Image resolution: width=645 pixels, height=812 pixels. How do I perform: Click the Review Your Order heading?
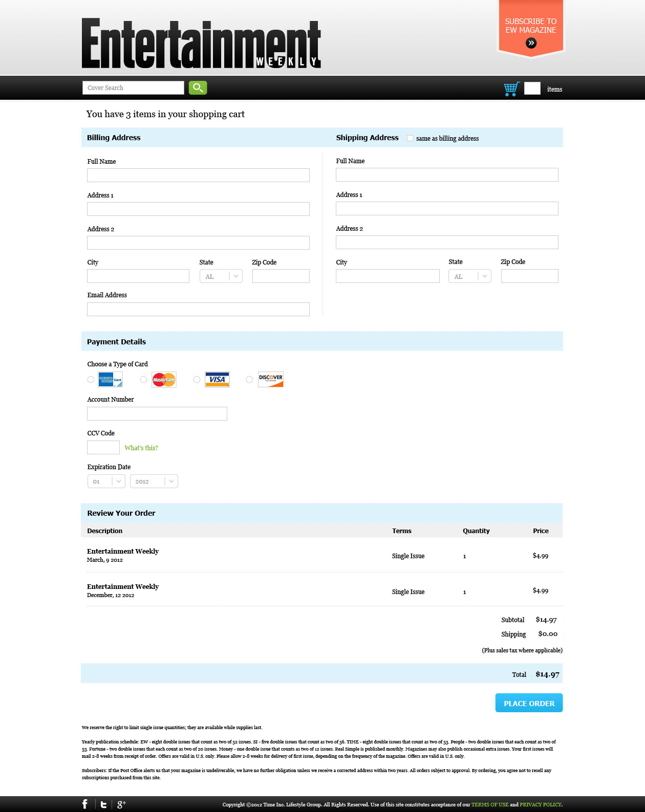pos(121,513)
